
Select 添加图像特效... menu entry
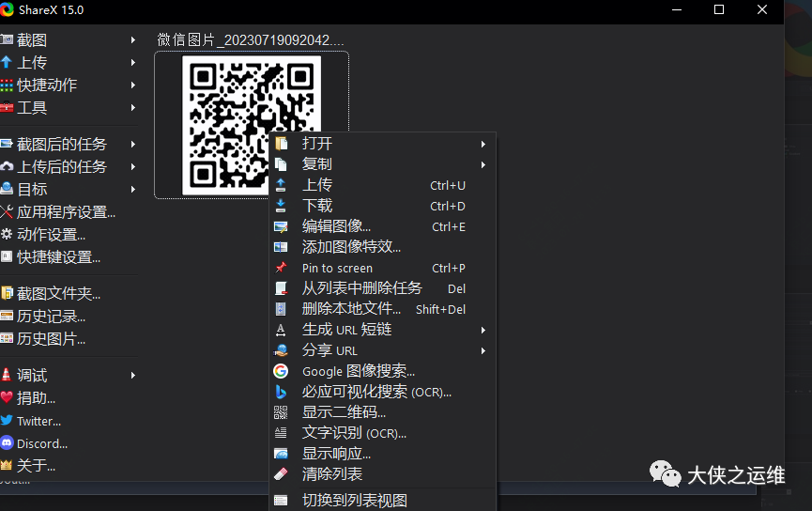pyautogui.click(x=383, y=247)
